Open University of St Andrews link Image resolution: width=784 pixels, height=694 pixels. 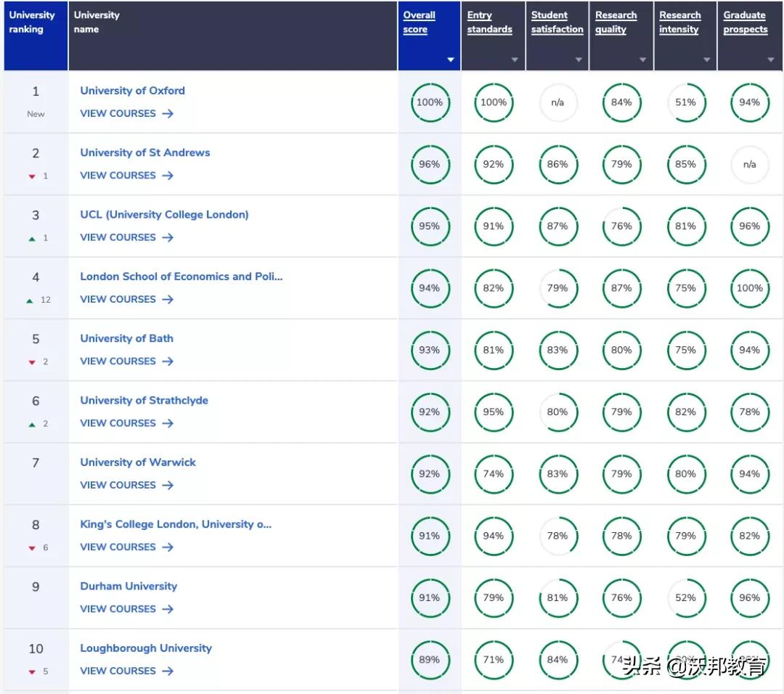click(x=145, y=152)
